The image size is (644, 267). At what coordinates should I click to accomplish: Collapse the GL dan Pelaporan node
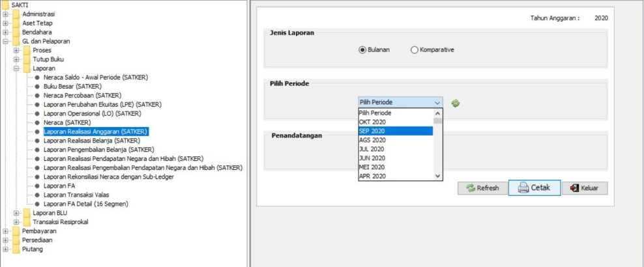tap(6, 41)
